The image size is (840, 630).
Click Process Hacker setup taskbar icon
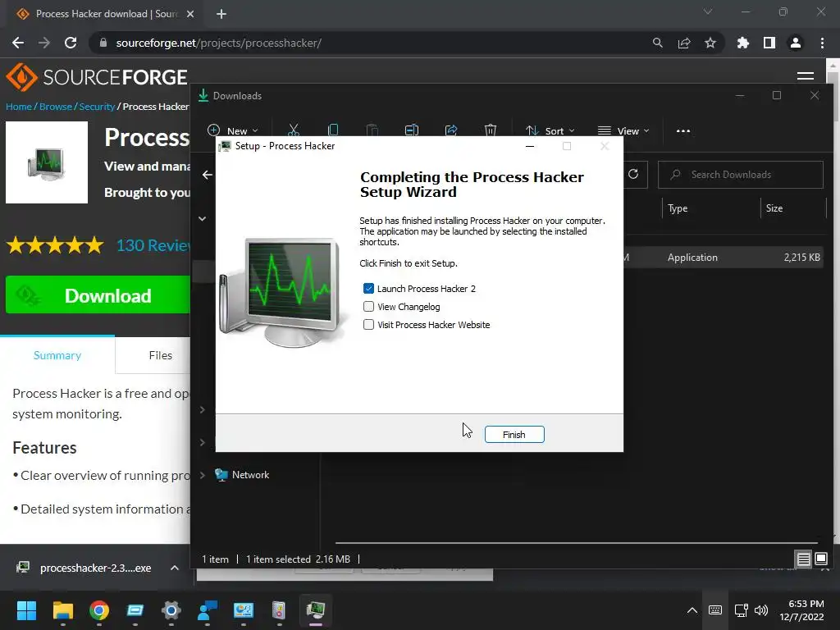[316, 610]
